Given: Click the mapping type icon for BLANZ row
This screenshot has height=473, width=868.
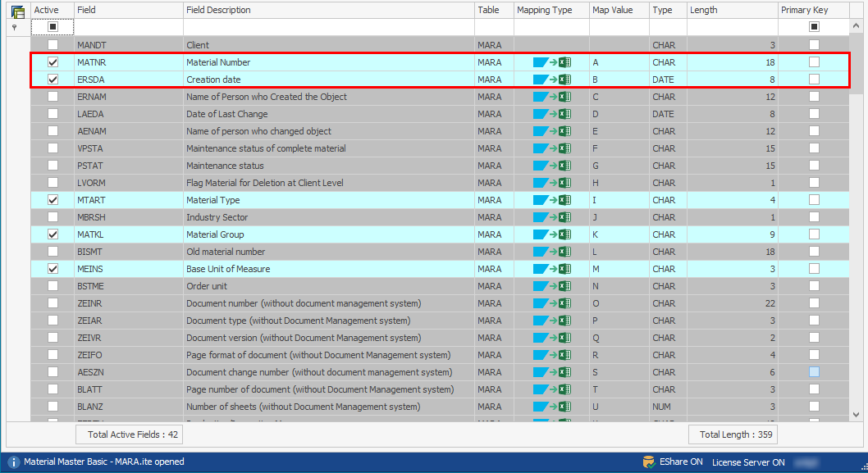Looking at the screenshot, I should pyautogui.click(x=551, y=407).
